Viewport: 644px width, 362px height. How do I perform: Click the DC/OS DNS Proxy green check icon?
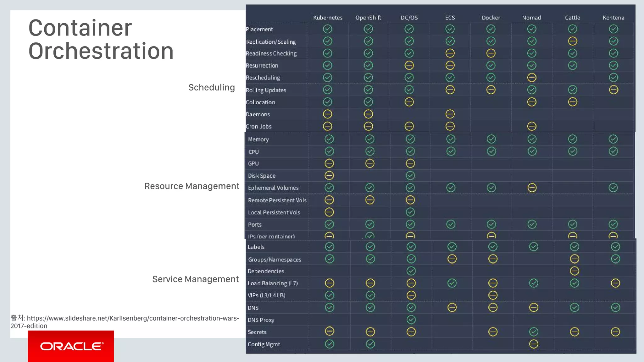(x=411, y=320)
